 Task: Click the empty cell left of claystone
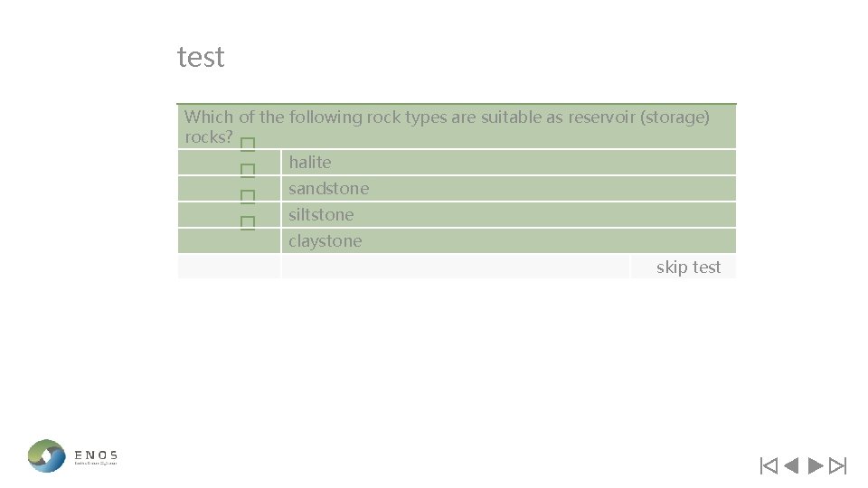tap(229, 240)
